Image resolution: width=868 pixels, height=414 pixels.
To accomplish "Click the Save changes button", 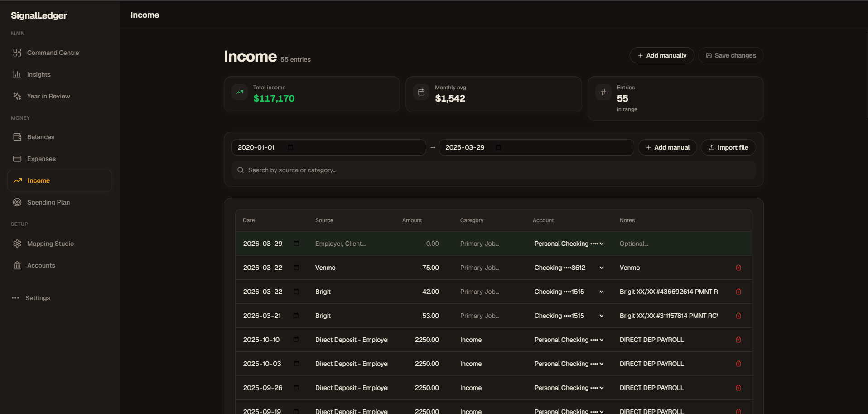I will tap(730, 55).
